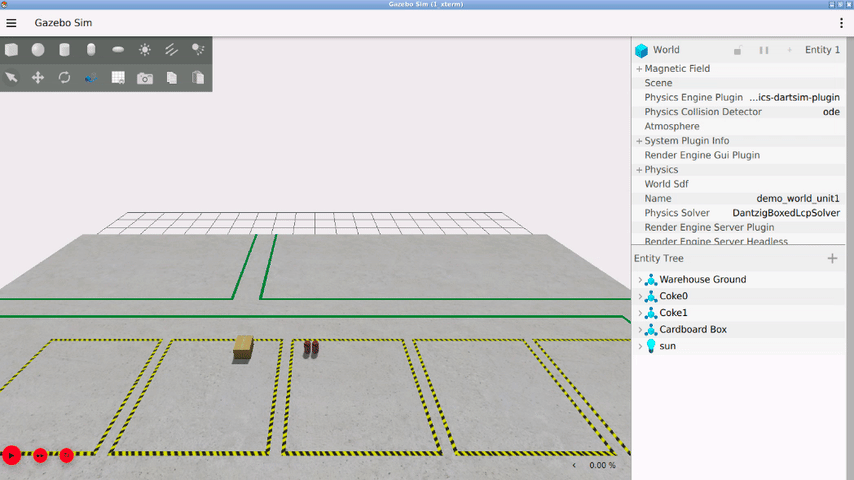This screenshot has width=854, height=480.
Task: Insert a capsule shape
Action: point(91,50)
